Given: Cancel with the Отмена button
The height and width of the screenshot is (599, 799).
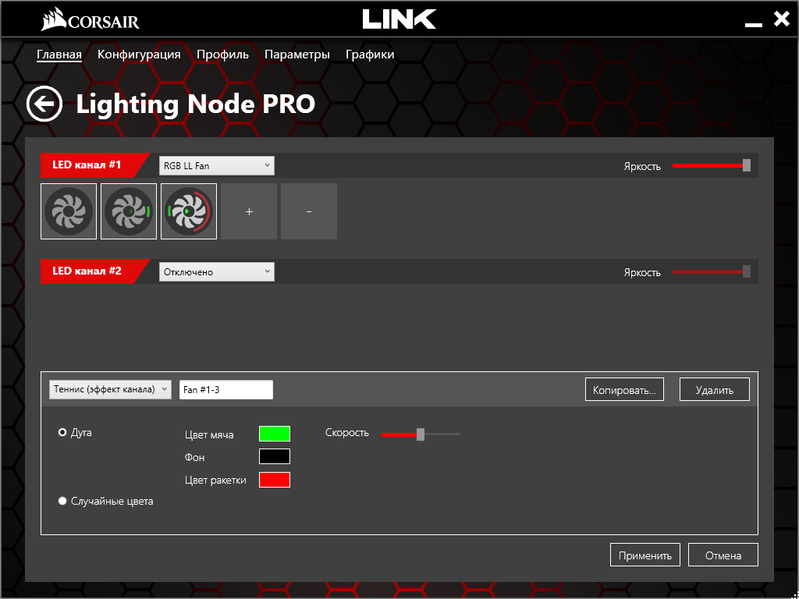Looking at the screenshot, I should click(723, 555).
